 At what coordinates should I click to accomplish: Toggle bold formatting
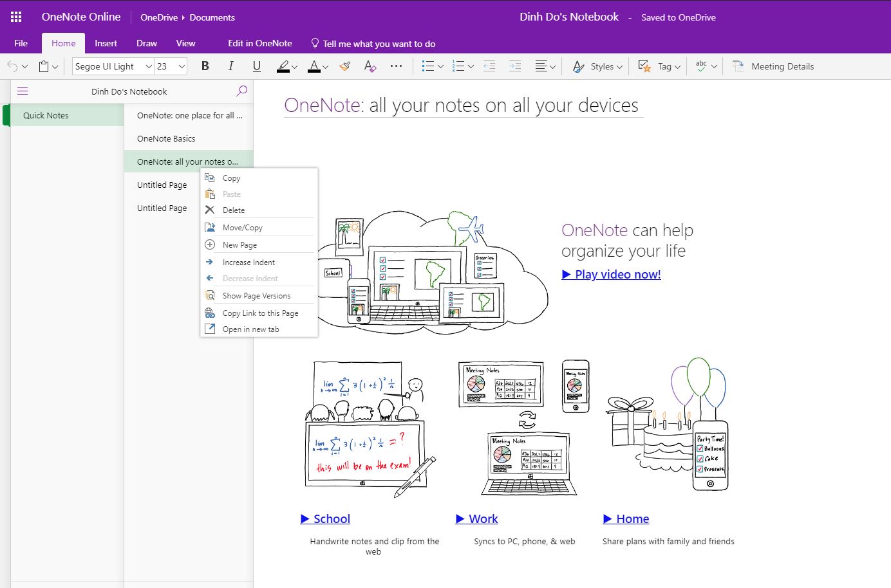coord(205,66)
